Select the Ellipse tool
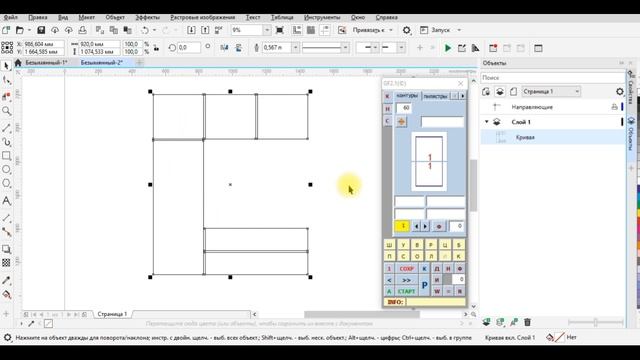The image size is (640, 360). pyautogui.click(x=6, y=169)
